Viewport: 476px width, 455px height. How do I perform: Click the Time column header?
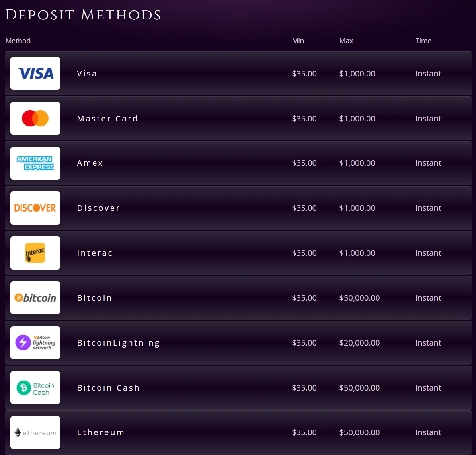(x=423, y=41)
